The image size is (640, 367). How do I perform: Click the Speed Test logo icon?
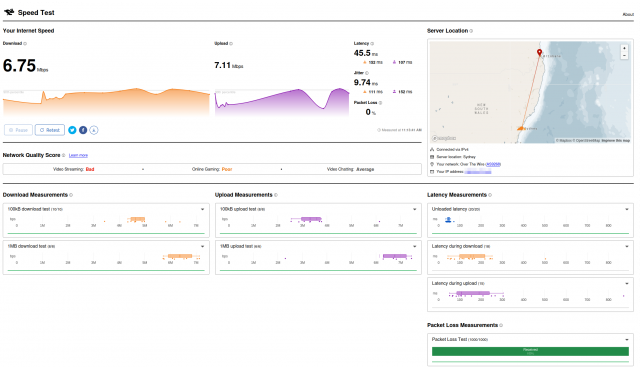[x=9, y=12]
